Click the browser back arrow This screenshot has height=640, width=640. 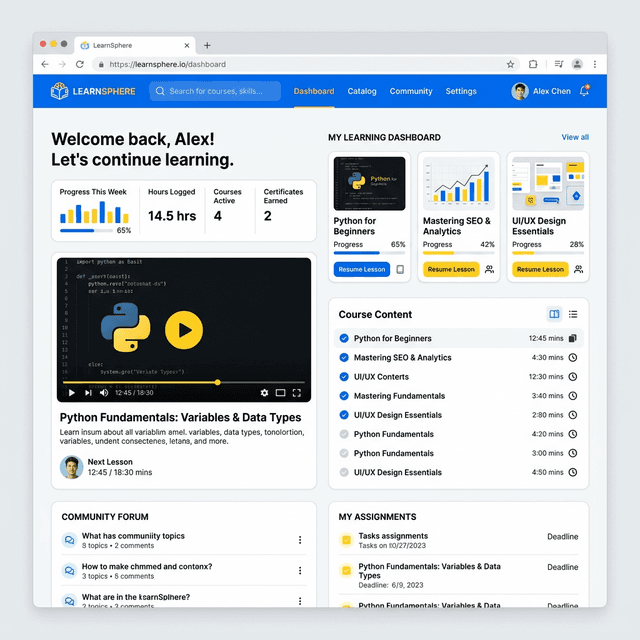pyautogui.click(x=45, y=64)
